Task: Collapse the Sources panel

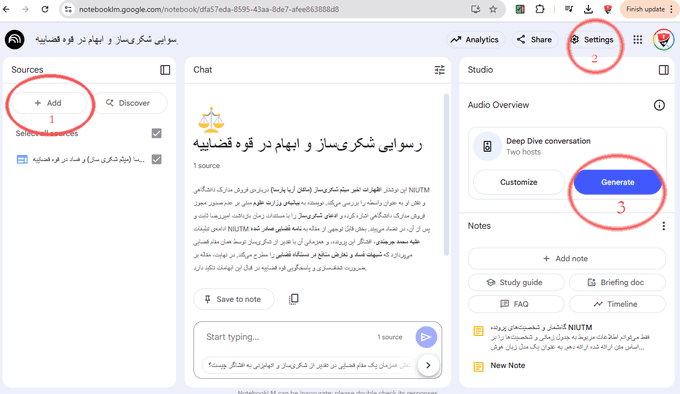Action: (165, 70)
